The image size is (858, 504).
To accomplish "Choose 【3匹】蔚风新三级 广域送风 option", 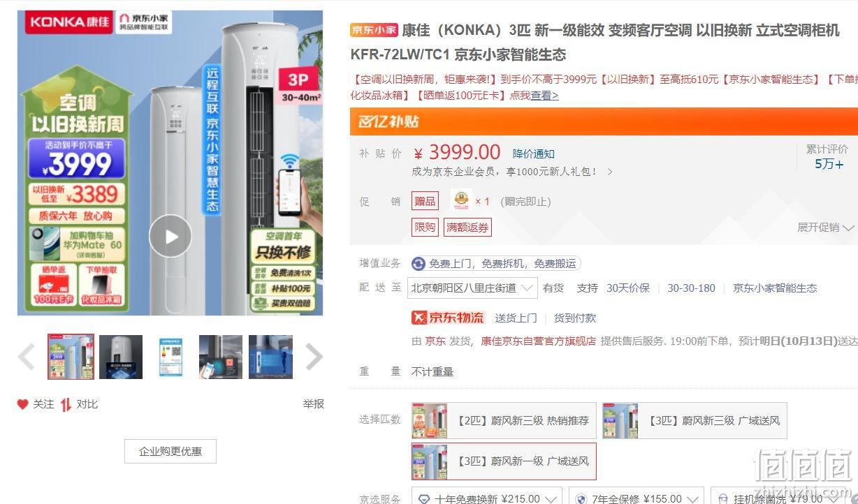I will [x=695, y=420].
